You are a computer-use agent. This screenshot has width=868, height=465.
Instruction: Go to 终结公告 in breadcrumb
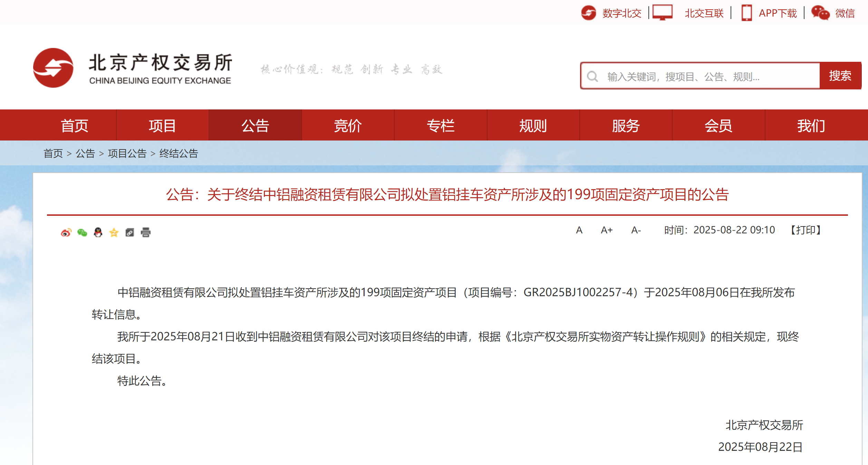pyautogui.click(x=179, y=153)
